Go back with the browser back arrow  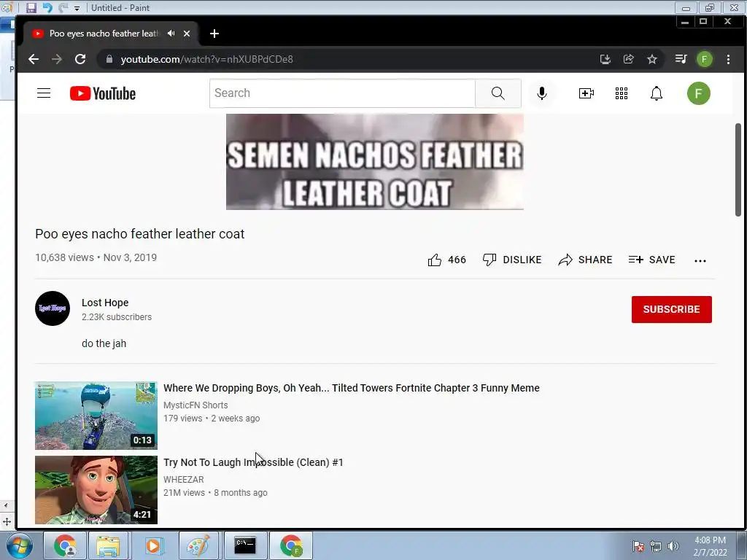coord(34,59)
